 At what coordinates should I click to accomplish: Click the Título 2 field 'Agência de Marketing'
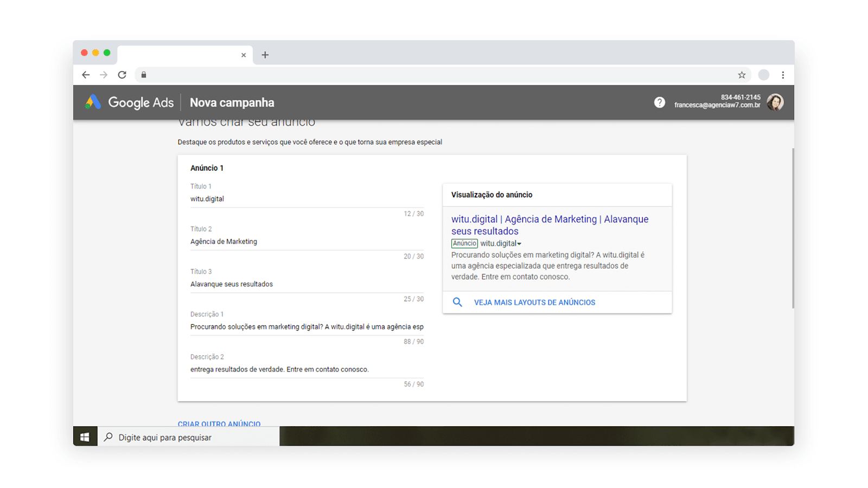tap(307, 242)
